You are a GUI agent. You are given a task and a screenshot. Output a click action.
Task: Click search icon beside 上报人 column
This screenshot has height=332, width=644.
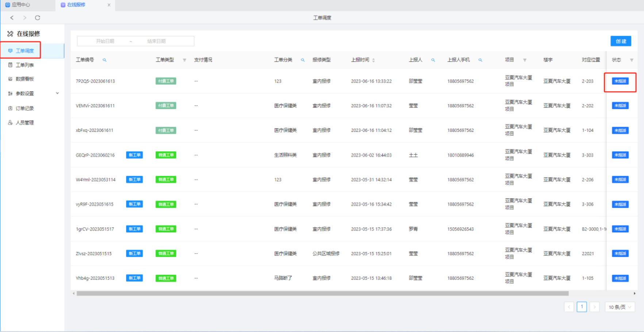(433, 60)
